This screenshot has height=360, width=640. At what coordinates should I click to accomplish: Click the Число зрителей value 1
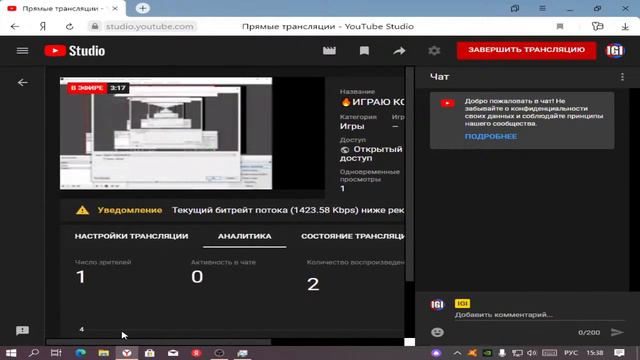pos(80,277)
